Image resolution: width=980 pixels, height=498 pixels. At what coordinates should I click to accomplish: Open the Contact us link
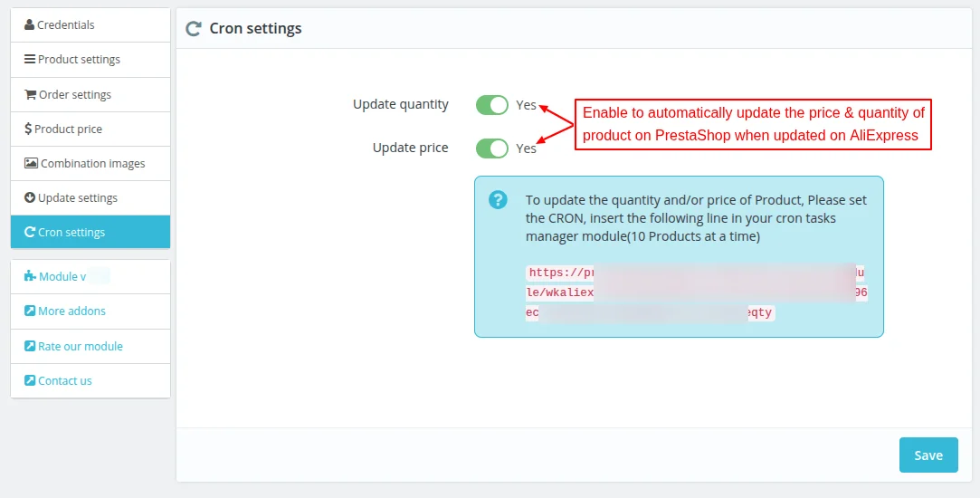coord(64,381)
